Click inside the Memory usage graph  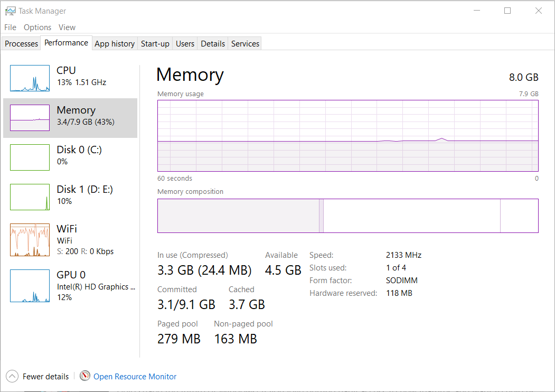pos(347,136)
